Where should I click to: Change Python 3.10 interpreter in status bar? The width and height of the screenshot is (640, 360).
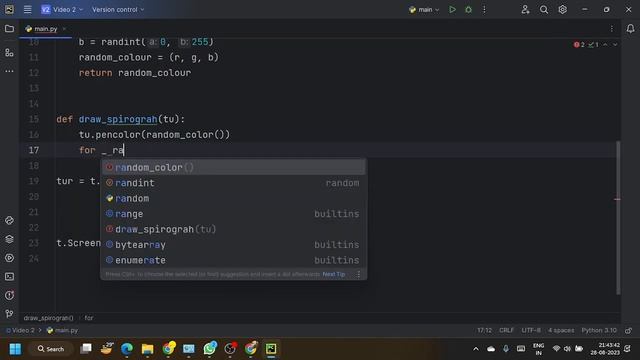(599, 330)
